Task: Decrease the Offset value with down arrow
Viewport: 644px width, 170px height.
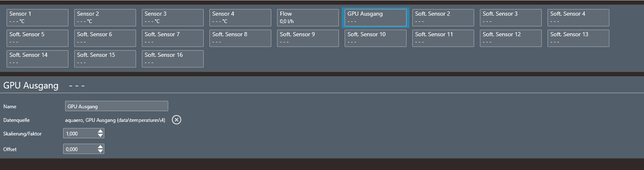Action: point(100,151)
